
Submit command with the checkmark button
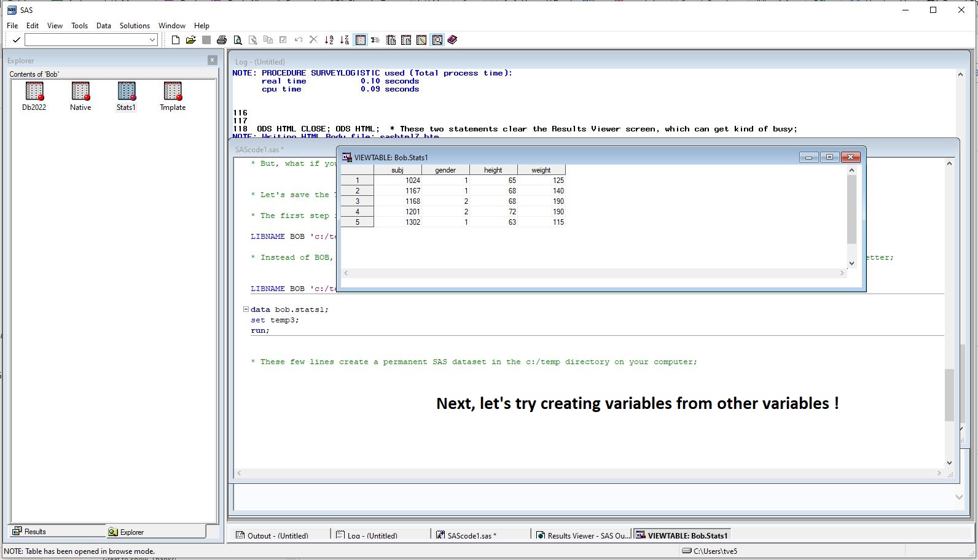17,40
